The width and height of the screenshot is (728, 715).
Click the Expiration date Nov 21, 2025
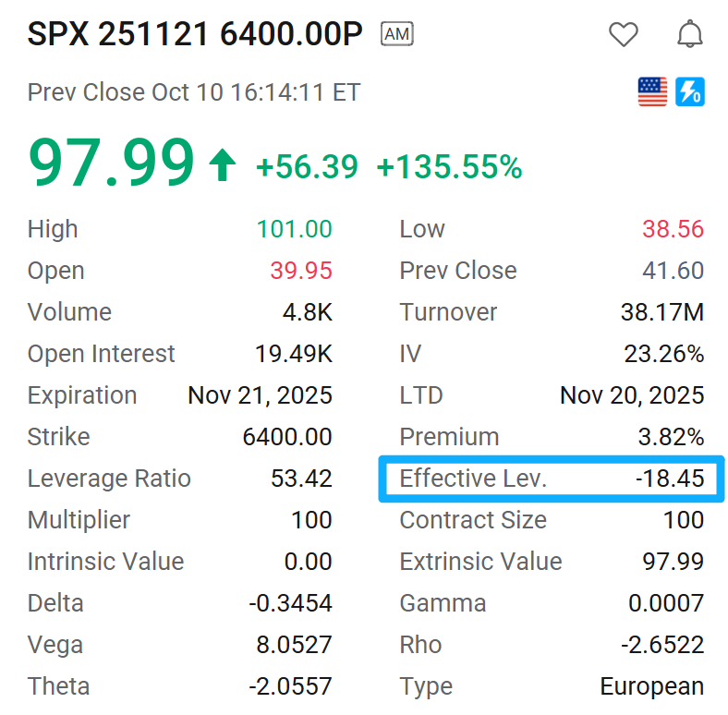[260, 395]
